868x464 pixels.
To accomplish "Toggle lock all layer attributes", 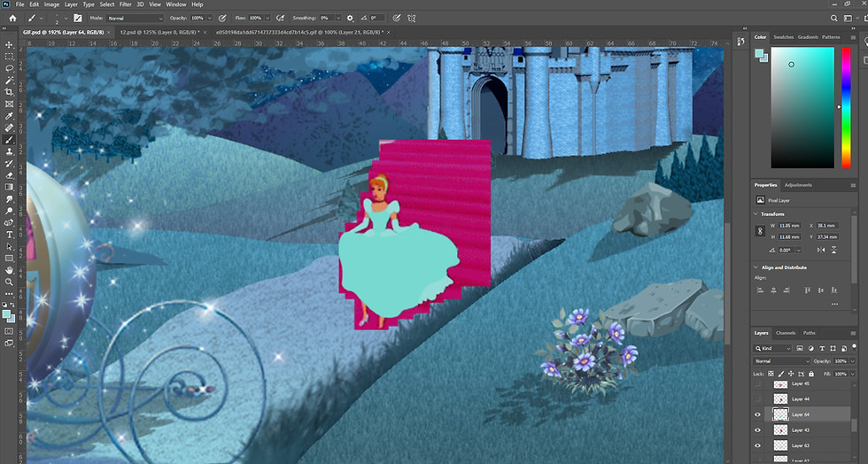I will (811, 375).
